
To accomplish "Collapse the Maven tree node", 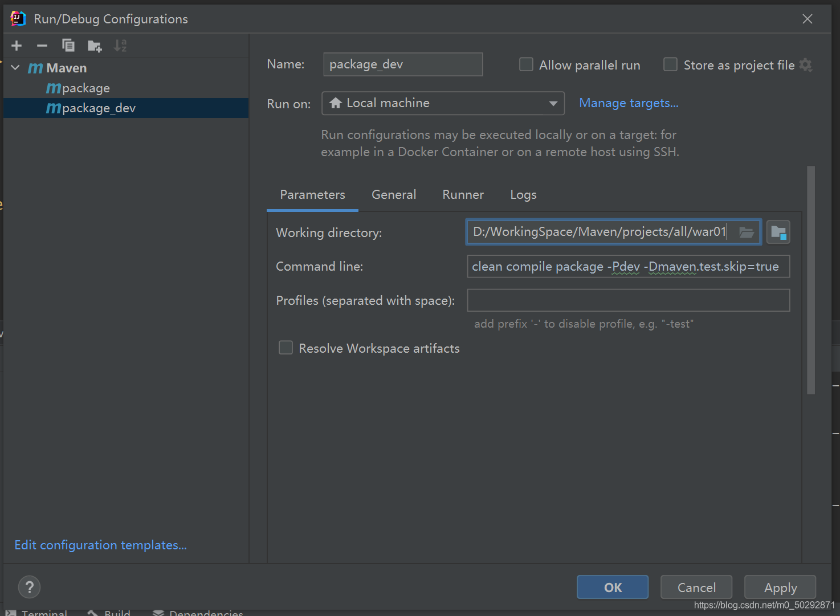I will (x=15, y=68).
